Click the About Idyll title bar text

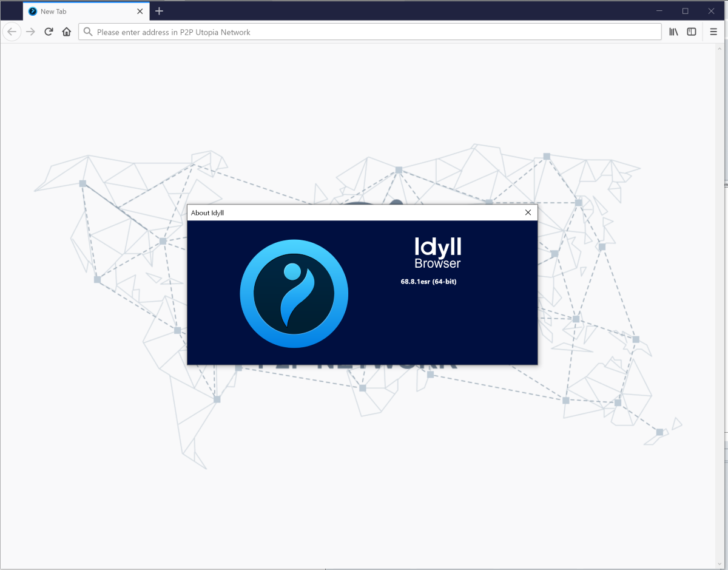coord(207,213)
